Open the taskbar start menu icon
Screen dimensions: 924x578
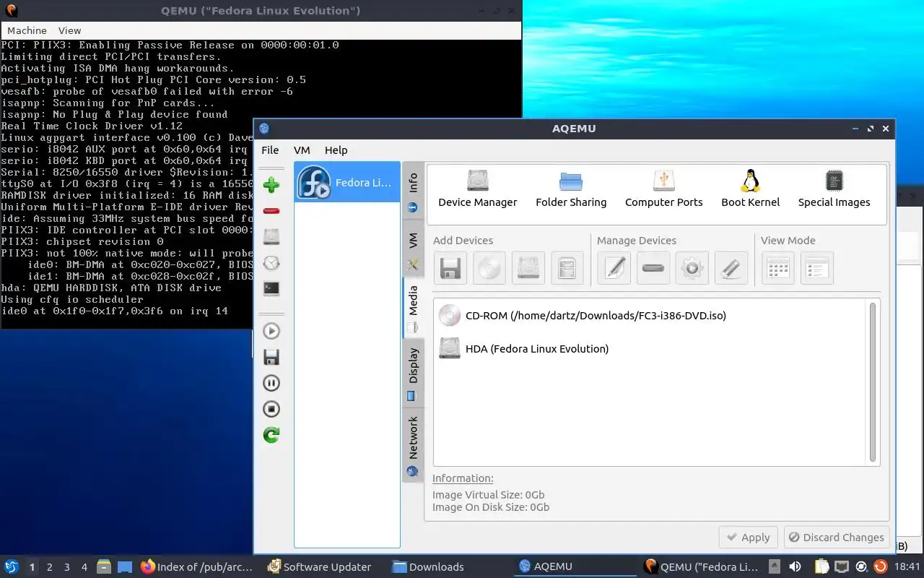click(12, 567)
